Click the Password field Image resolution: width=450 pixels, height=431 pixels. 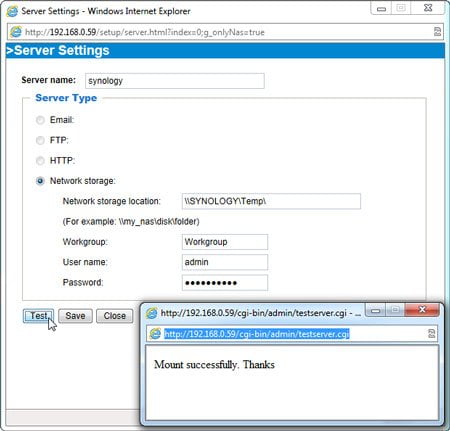point(225,283)
